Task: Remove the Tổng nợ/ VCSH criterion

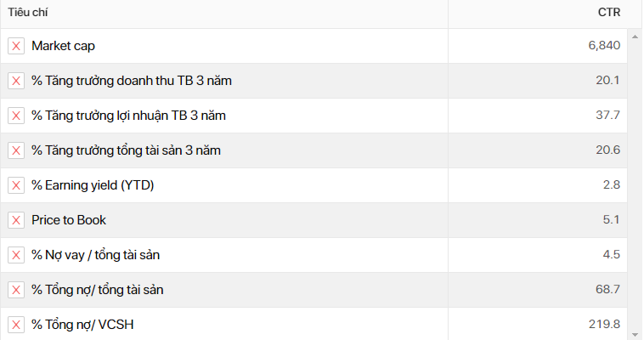Action: pos(16,325)
